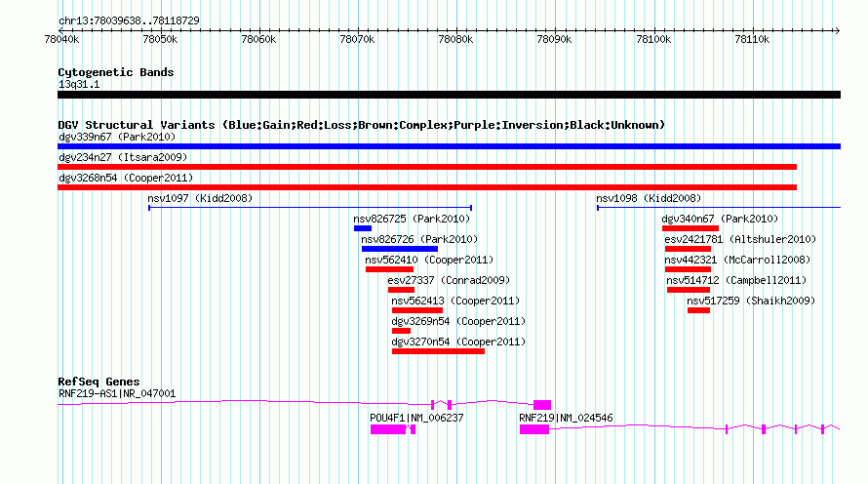Click the 13q31.1 cytogenetic band bar
Image resolution: width=868 pixels, height=484 pixels.
pos(449,96)
